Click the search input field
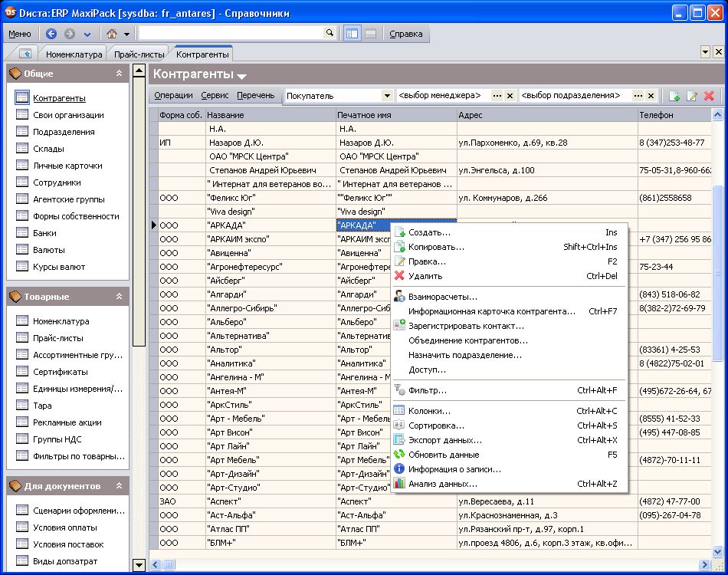The width and height of the screenshot is (728, 575). click(x=231, y=33)
